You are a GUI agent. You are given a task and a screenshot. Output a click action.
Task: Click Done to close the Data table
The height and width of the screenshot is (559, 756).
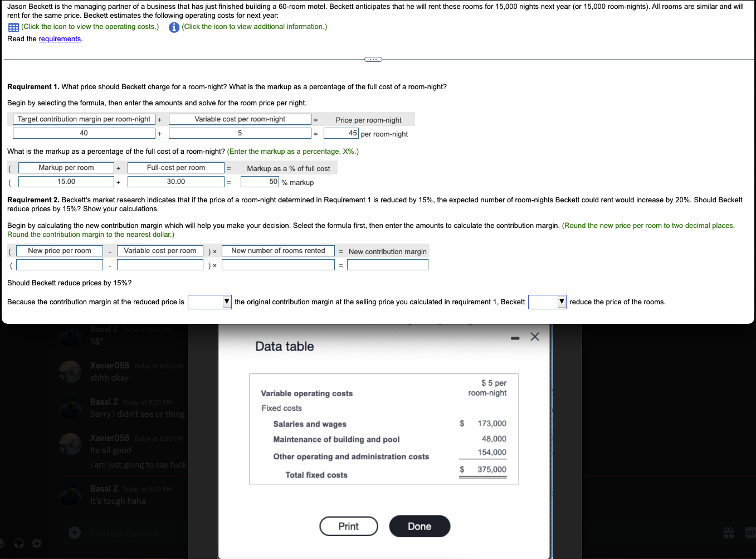[x=419, y=526]
